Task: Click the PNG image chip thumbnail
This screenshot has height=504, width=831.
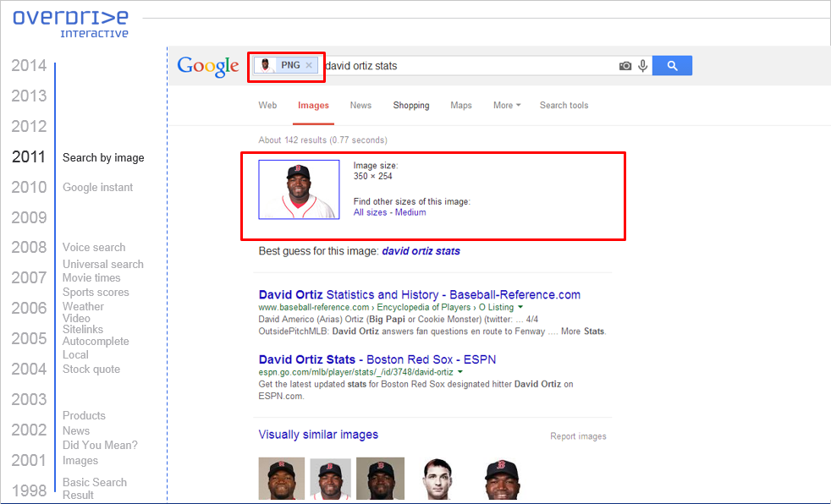Action: click(267, 65)
